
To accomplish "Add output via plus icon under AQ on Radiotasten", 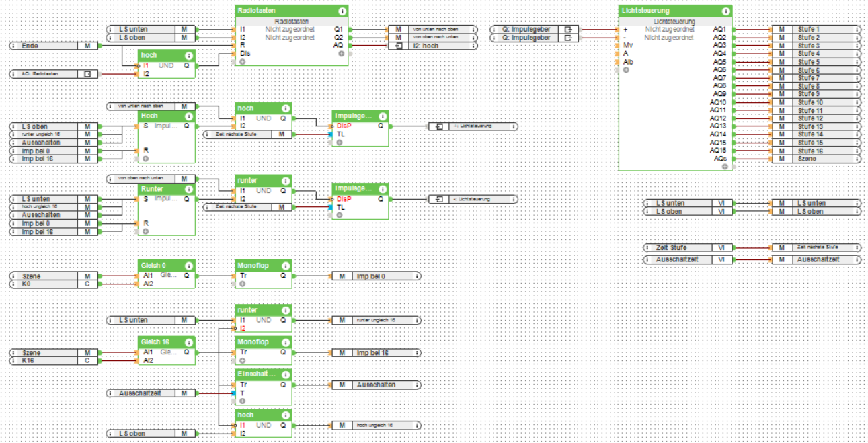I will coord(341,53).
